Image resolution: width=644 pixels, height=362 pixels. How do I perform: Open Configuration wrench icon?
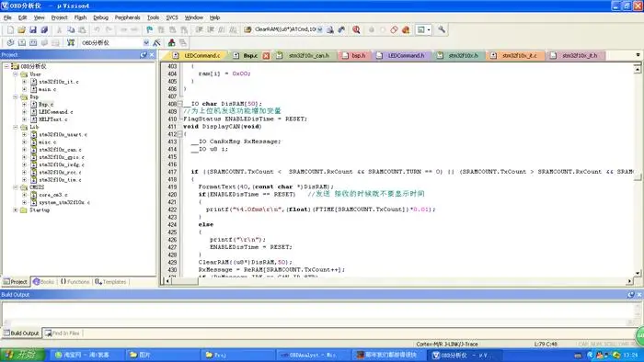(x=442, y=29)
